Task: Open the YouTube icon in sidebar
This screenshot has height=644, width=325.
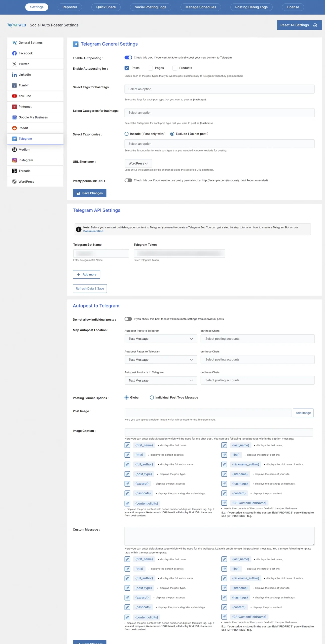Action: coord(14,96)
